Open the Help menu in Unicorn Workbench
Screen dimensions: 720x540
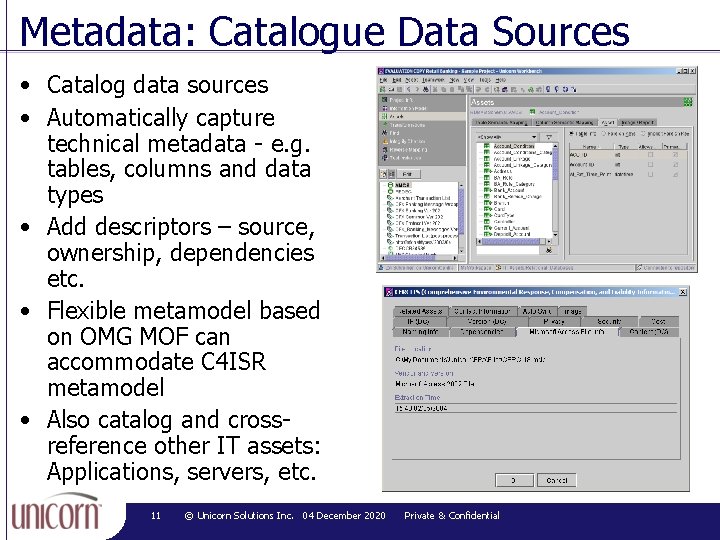(501, 80)
